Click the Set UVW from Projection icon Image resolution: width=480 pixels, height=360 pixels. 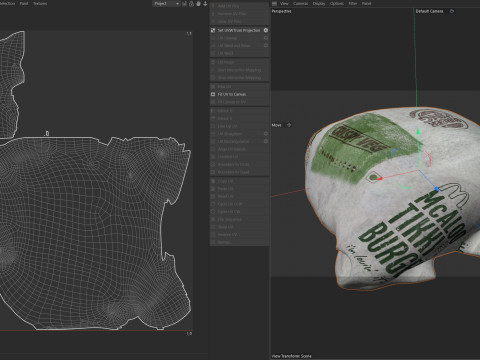click(x=213, y=30)
